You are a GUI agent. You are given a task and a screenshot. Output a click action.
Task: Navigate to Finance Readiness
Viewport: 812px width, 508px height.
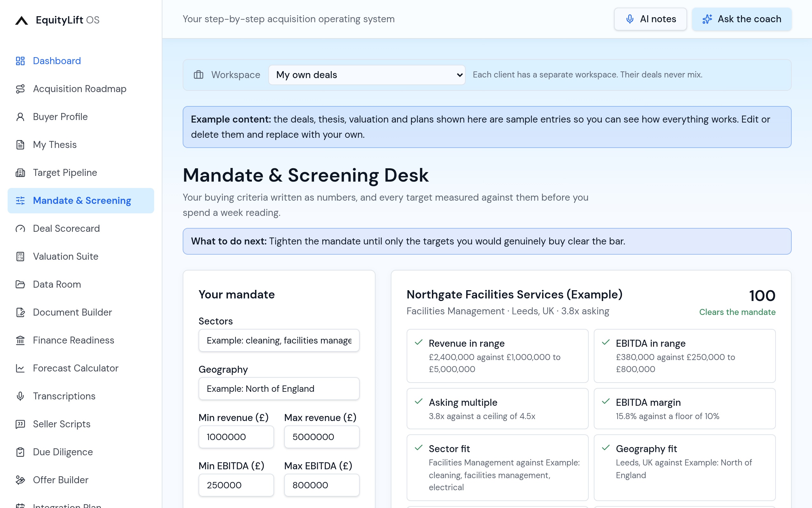pyautogui.click(x=81, y=340)
